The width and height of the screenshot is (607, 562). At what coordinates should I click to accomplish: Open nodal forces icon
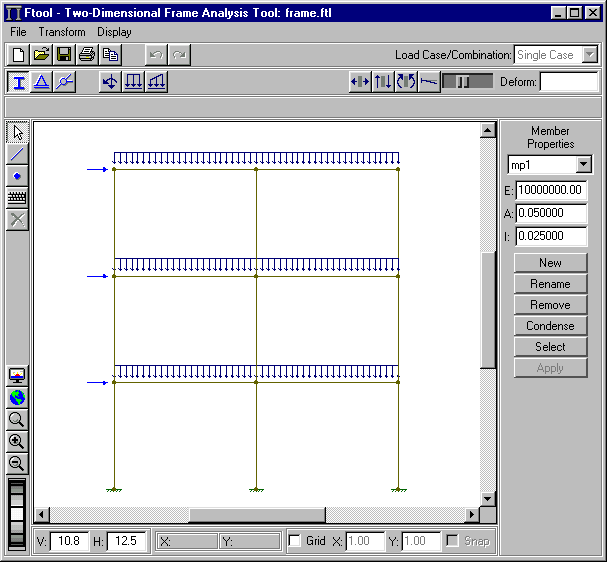pyautogui.click(x=110, y=82)
